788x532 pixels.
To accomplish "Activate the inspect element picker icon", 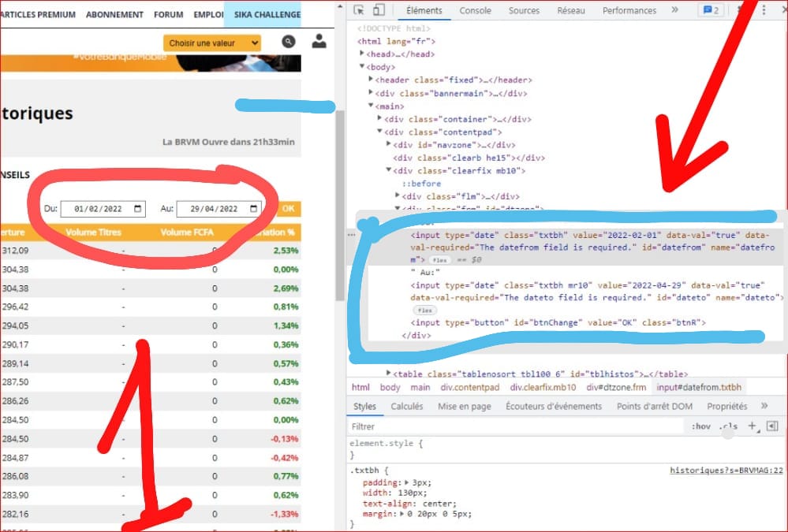I will 359,10.
